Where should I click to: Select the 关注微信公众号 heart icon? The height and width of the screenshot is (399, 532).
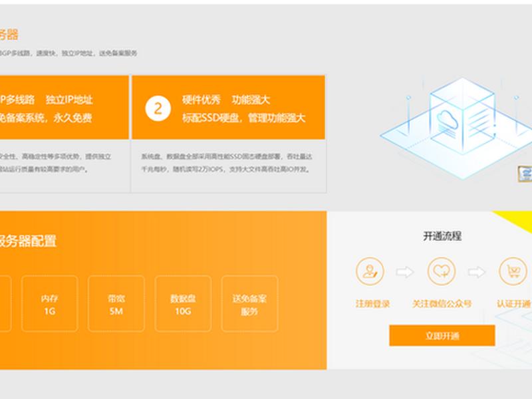click(442, 271)
